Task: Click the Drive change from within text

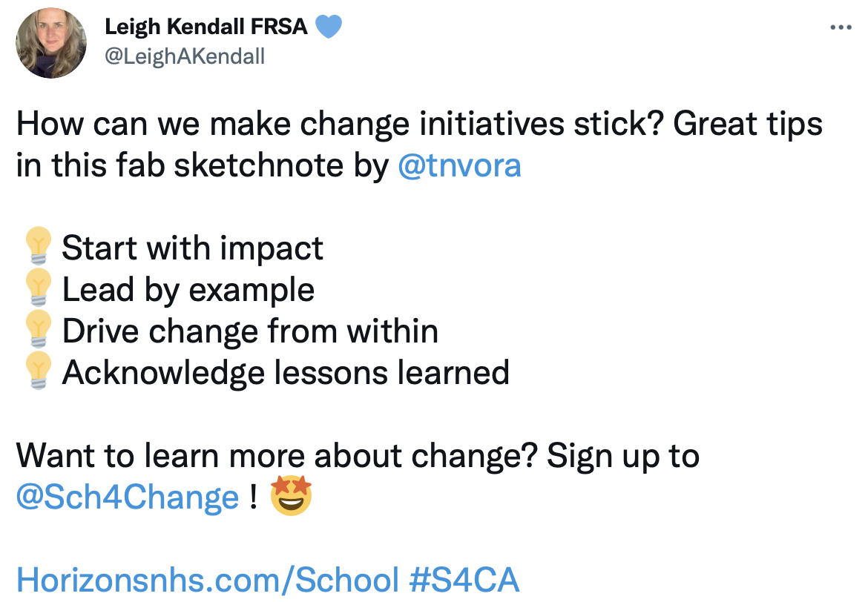Action: click(250, 331)
